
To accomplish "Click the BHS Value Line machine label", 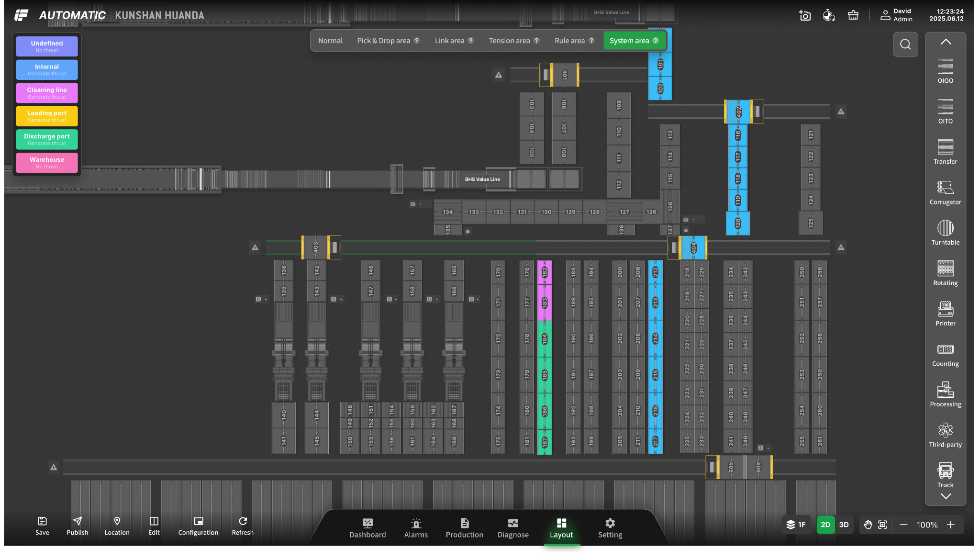I will 482,179.
